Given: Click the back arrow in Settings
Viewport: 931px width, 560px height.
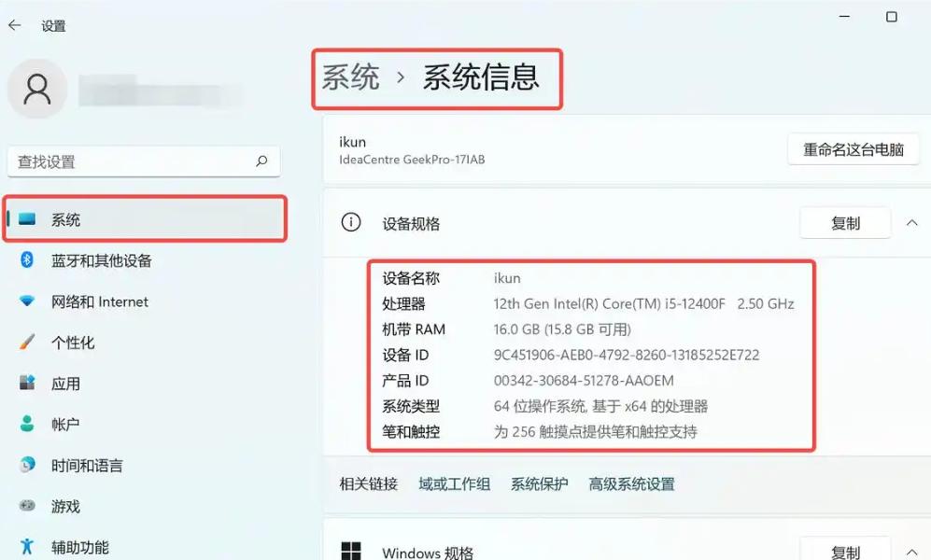Looking at the screenshot, I should click(x=15, y=25).
